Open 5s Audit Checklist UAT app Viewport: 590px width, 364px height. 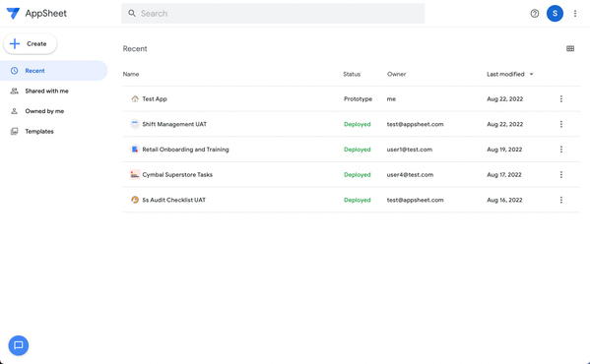[173, 200]
